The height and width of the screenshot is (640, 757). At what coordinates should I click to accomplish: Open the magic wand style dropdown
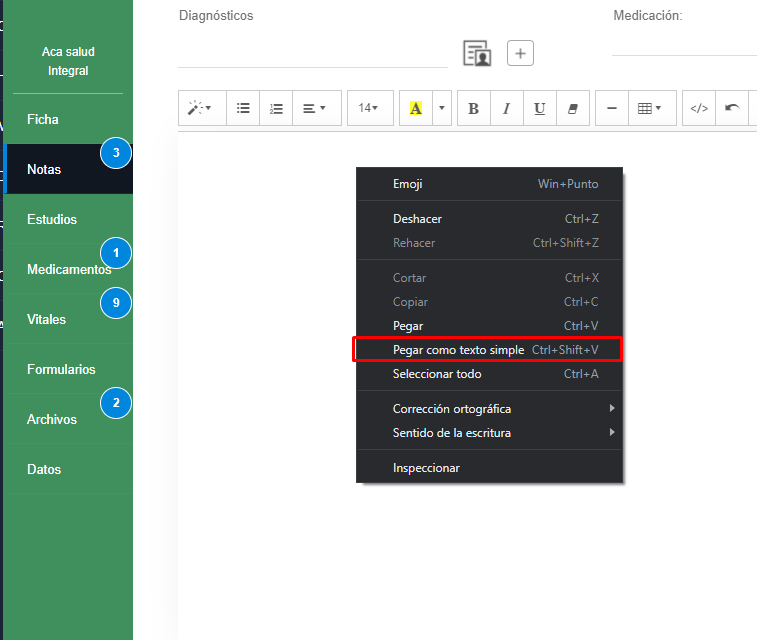pos(200,109)
